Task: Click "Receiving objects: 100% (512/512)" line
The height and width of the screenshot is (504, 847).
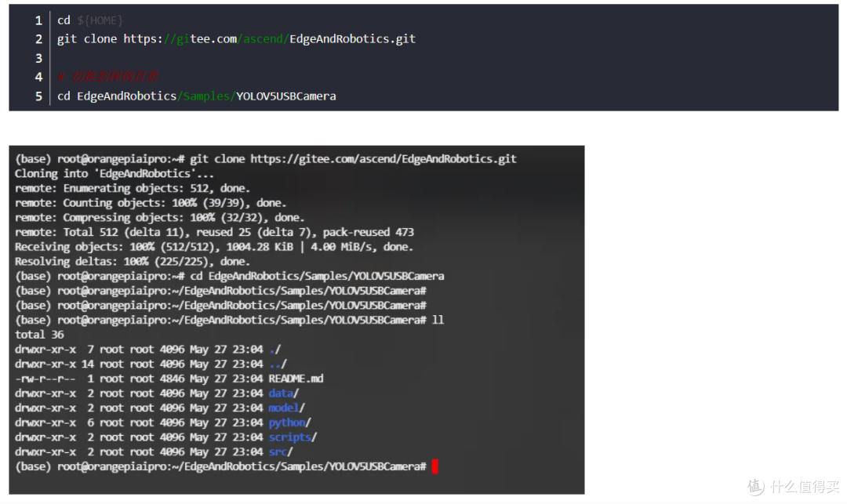Action: (x=214, y=247)
